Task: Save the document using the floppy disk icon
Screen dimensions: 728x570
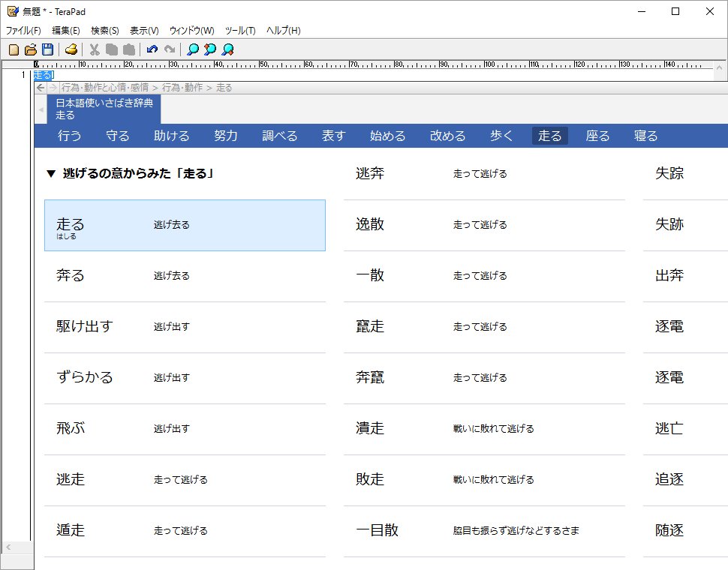Action: coord(47,49)
